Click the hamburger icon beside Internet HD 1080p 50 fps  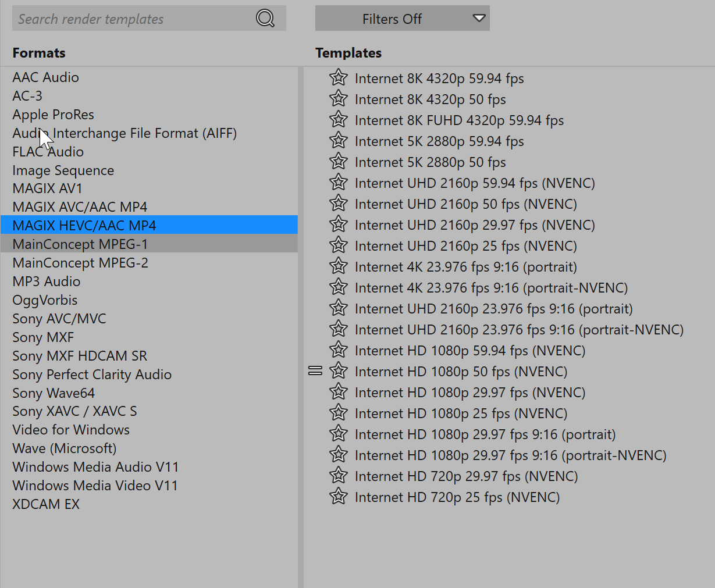point(315,371)
